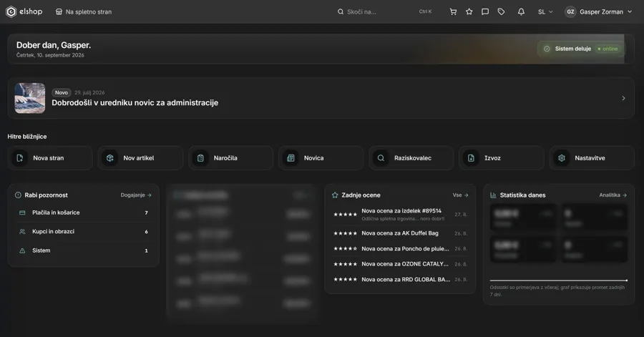This screenshot has height=337, width=644.
Task: Open the Gasper Zorman account menu
Action: click(599, 12)
